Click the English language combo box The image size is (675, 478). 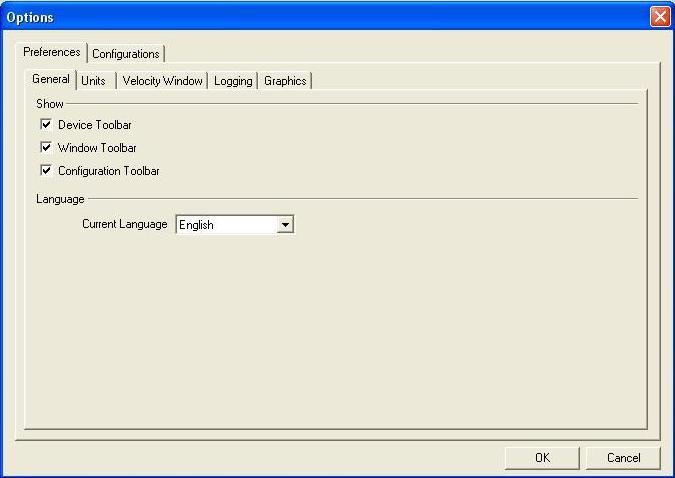tap(235, 225)
